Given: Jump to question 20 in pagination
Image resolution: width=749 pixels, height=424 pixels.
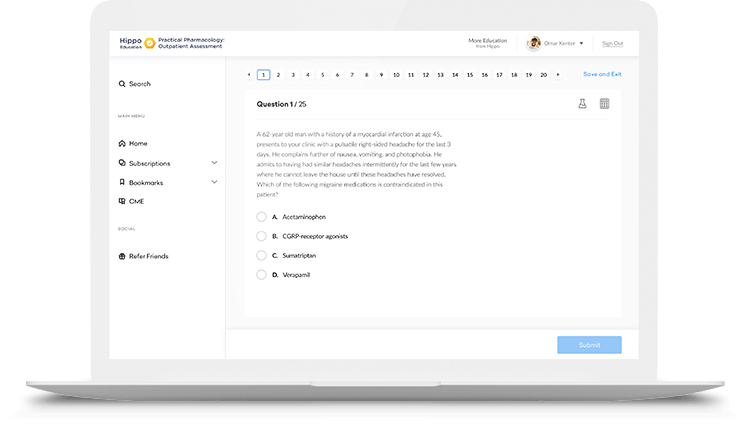Looking at the screenshot, I should click(x=543, y=75).
